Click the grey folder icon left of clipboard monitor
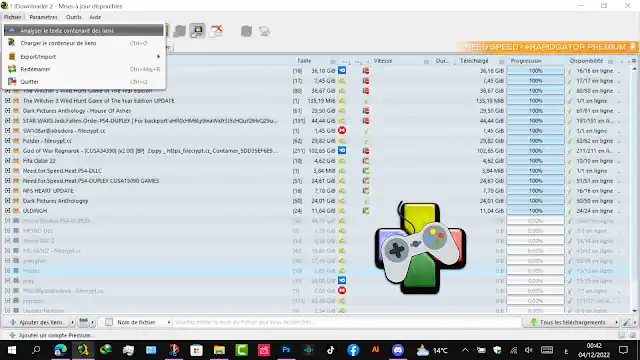The height and width of the screenshot is (360, 640). click(x=179, y=31)
